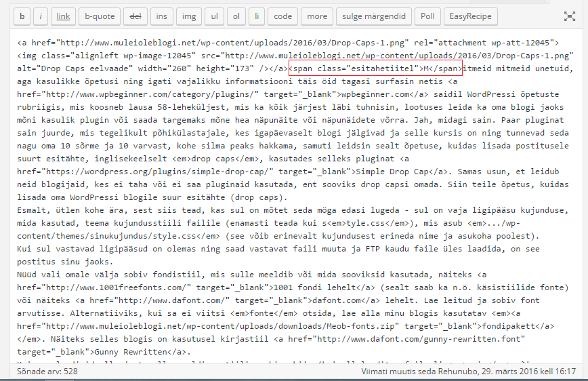Image resolution: width=588 pixels, height=381 pixels.
Task: Insert a hyperlink with the link button
Action: [63, 16]
